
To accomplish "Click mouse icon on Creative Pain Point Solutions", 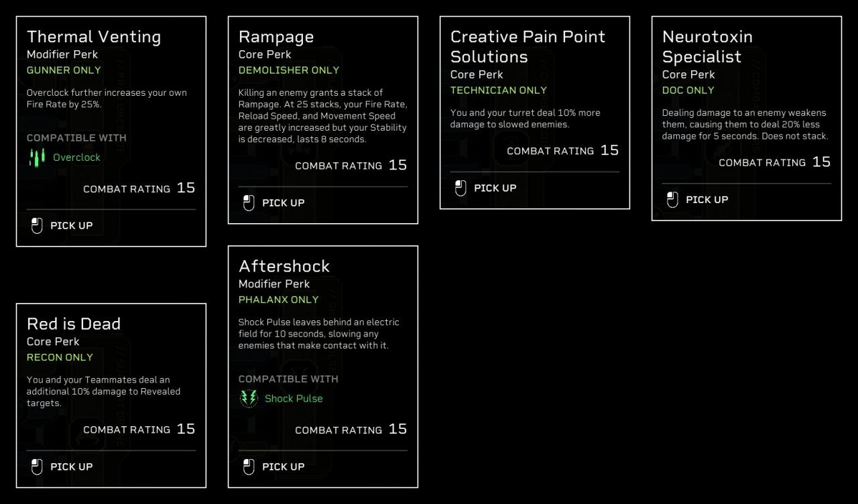I will 461,188.
